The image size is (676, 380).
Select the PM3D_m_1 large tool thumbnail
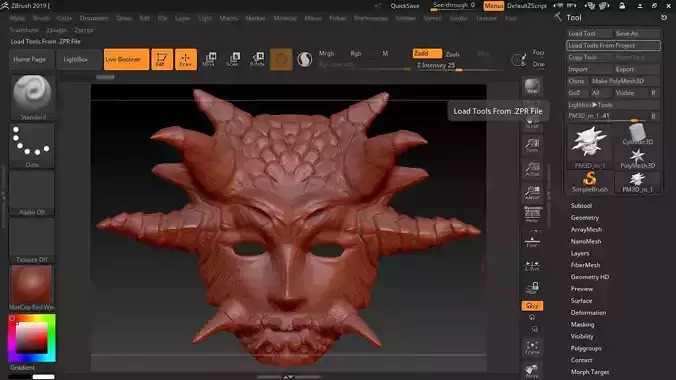(590, 146)
